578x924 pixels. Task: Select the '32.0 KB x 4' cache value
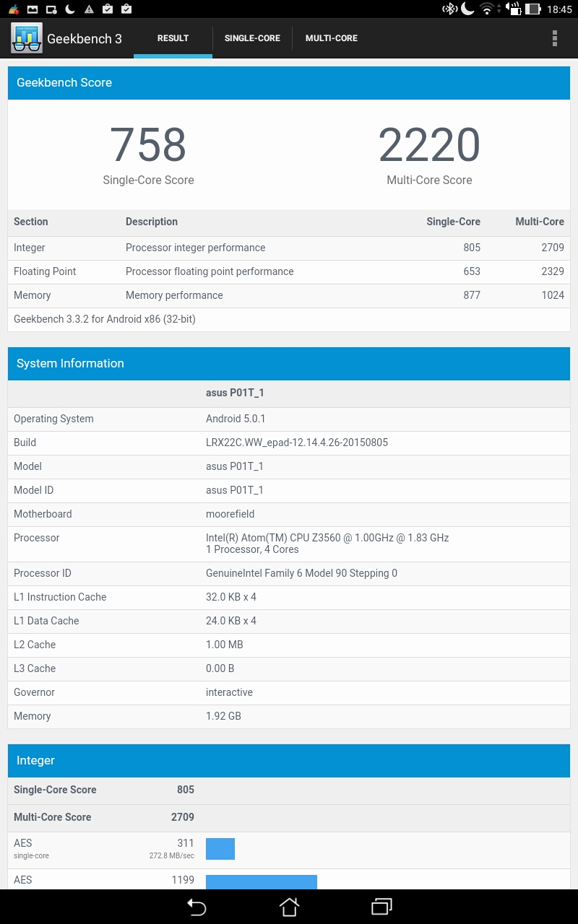[x=231, y=597]
